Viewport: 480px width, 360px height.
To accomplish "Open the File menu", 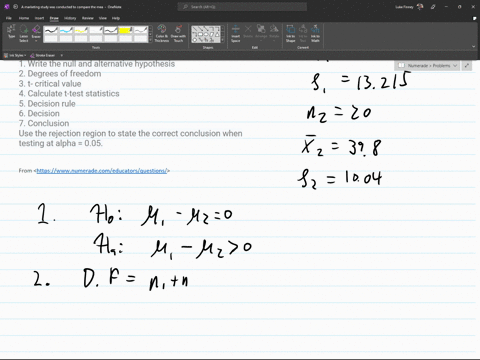I will pos(9,18).
